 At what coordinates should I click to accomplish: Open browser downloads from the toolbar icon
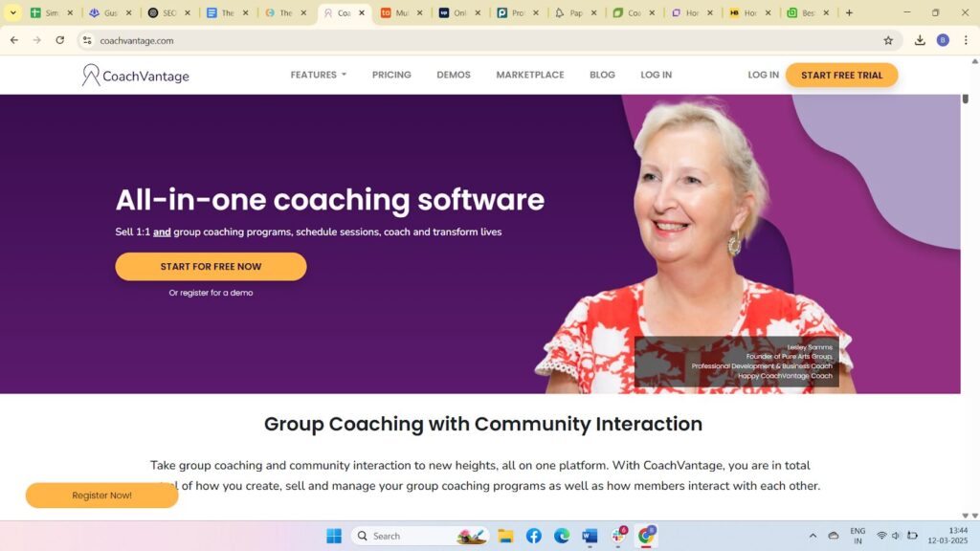pyautogui.click(x=920, y=40)
